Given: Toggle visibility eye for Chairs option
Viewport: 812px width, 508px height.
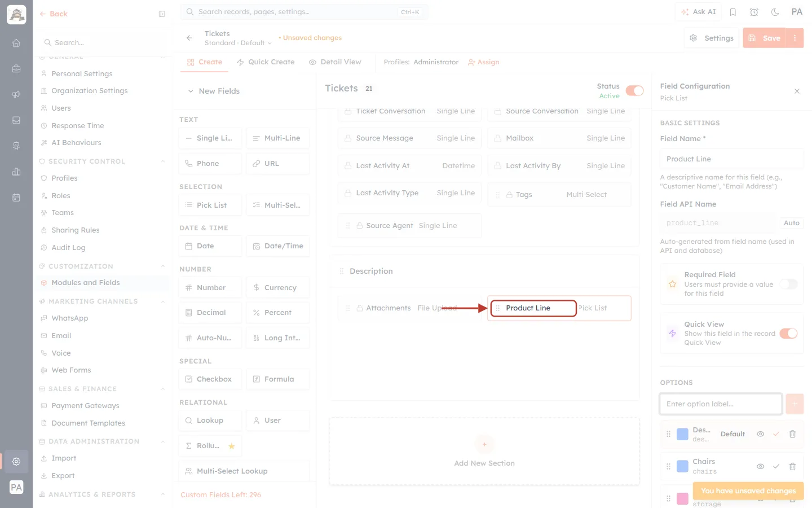Looking at the screenshot, I should tap(760, 466).
